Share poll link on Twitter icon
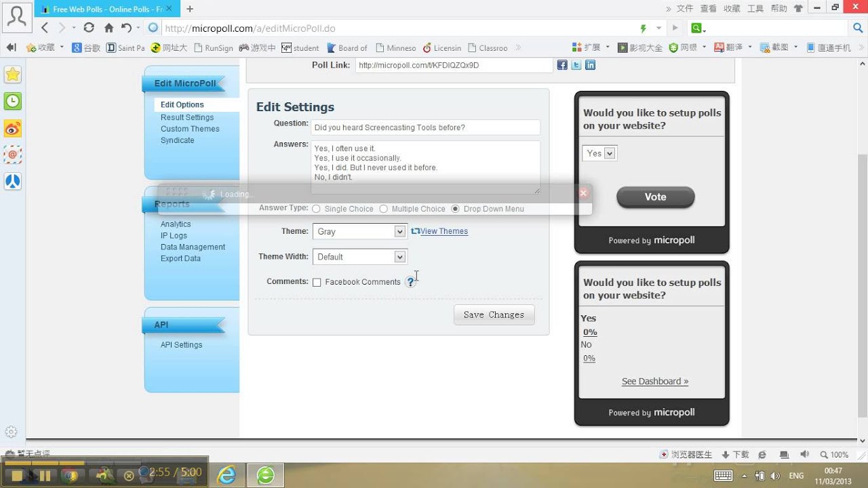The height and width of the screenshot is (488, 868). 576,65
